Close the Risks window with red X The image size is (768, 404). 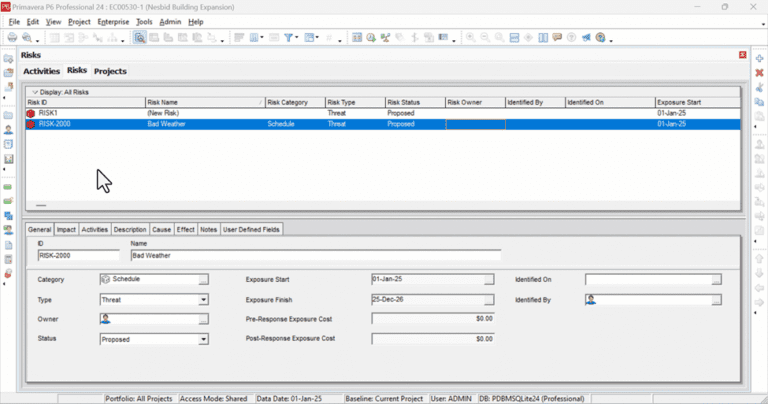742,55
